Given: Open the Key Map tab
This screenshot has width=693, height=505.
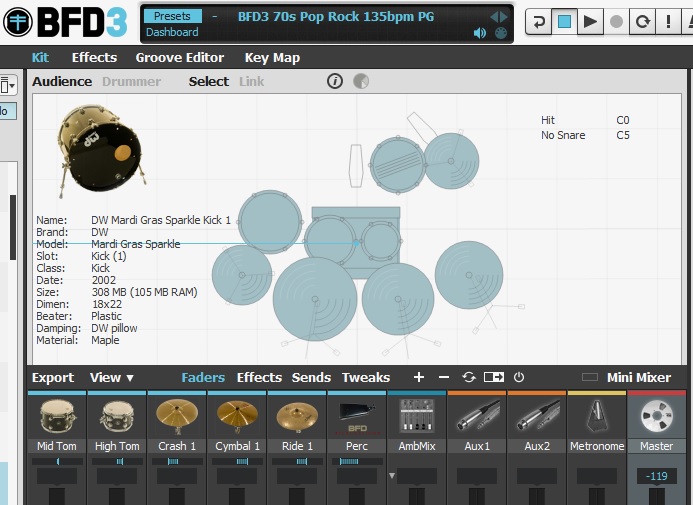Looking at the screenshot, I should [x=272, y=57].
